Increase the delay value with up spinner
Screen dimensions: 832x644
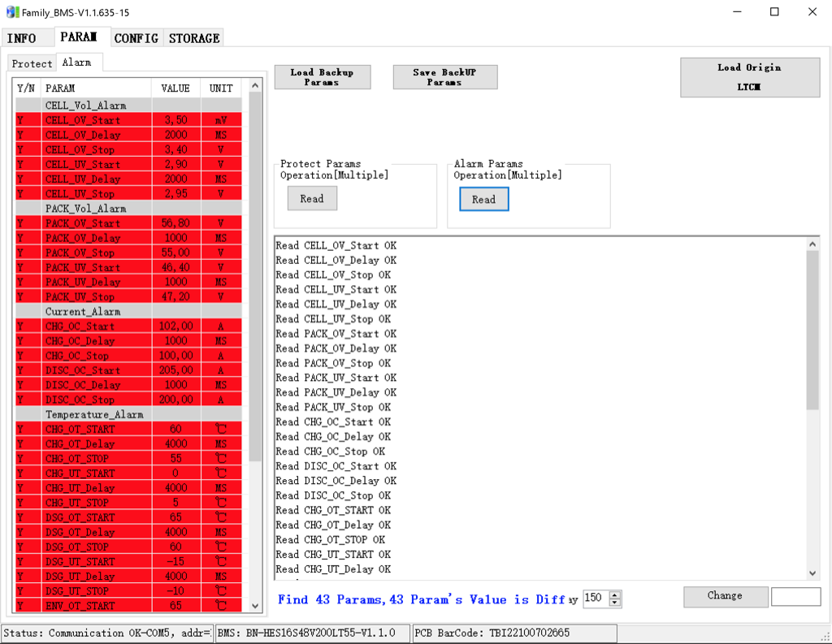(x=615, y=594)
